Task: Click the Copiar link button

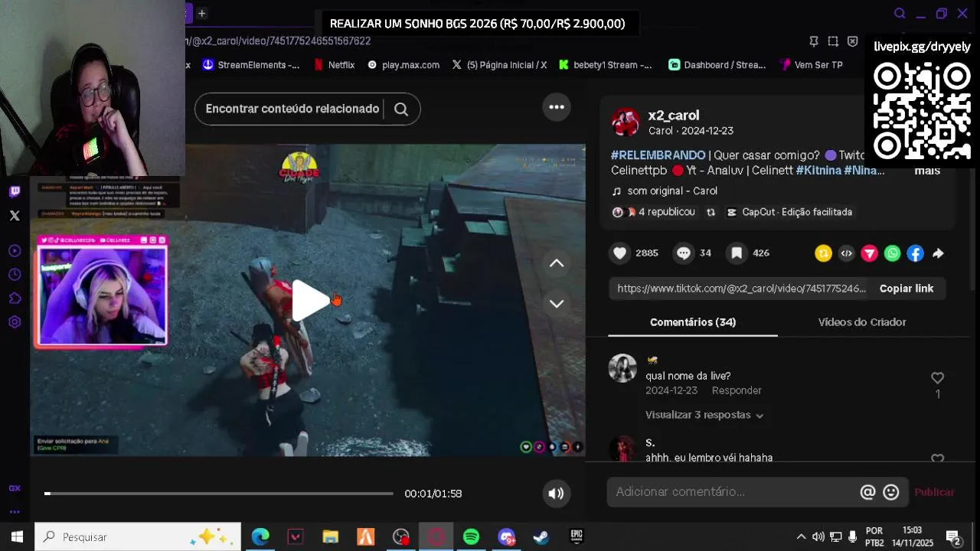Action: [906, 289]
